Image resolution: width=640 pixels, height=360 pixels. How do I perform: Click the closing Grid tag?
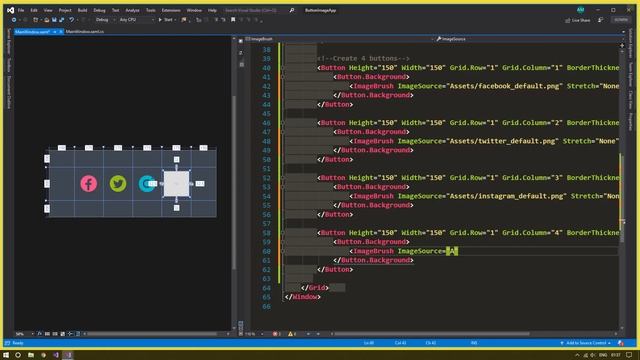315,288
